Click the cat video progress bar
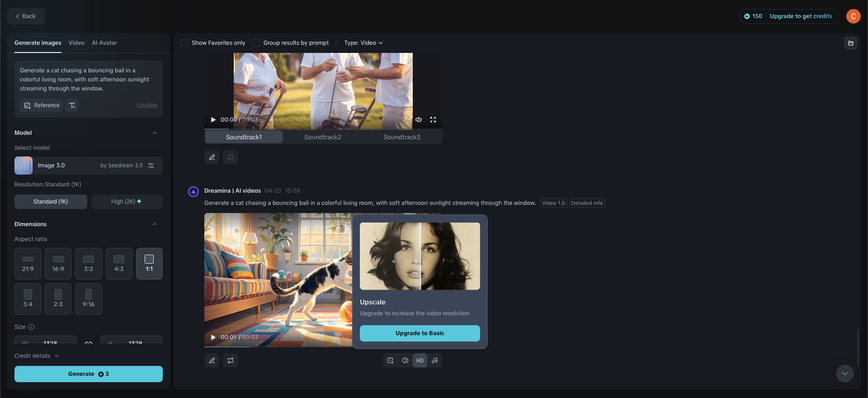 (278, 346)
